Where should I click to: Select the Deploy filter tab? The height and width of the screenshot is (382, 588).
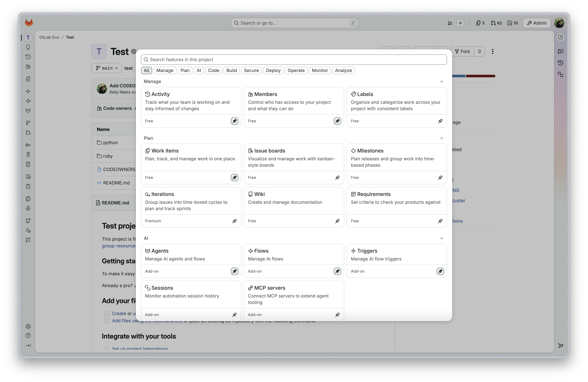[x=273, y=70]
